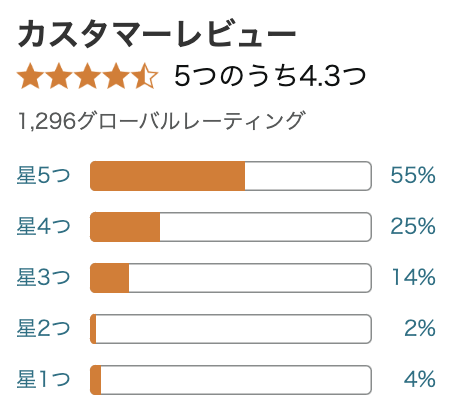Open the 星2つ reviews link
450x420 pixels.
(44, 328)
